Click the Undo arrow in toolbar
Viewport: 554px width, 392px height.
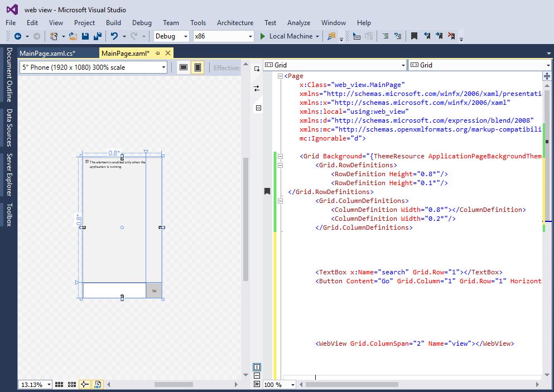tap(114, 36)
